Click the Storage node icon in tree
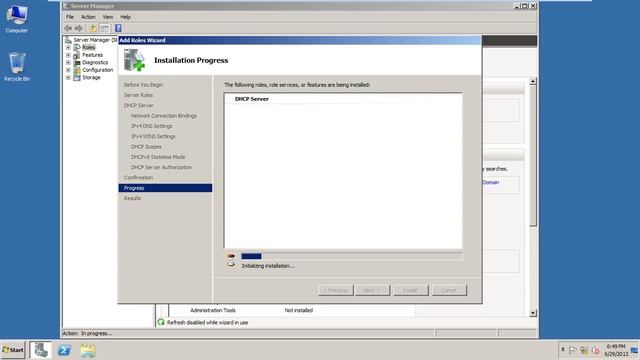Viewport: 640px width, 360px height. [x=77, y=78]
